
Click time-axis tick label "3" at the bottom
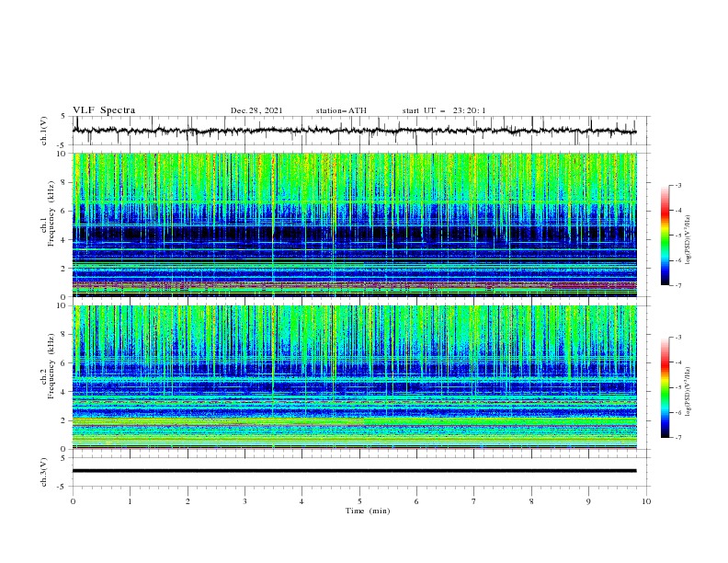point(245,501)
